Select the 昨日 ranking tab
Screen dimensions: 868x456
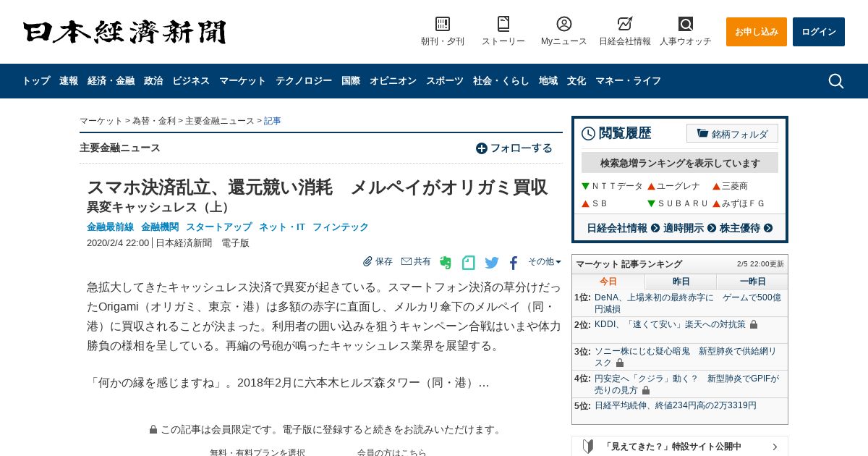click(681, 282)
